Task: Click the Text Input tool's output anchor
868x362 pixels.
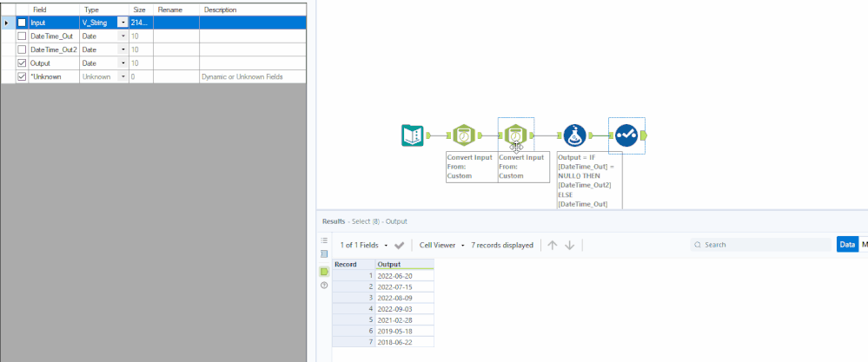Action: 427,135
